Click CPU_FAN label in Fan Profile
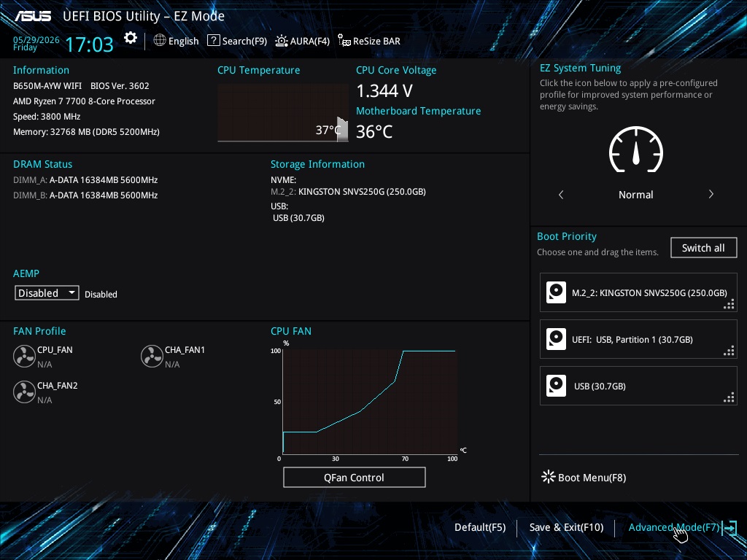 pyautogui.click(x=55, y=349)
